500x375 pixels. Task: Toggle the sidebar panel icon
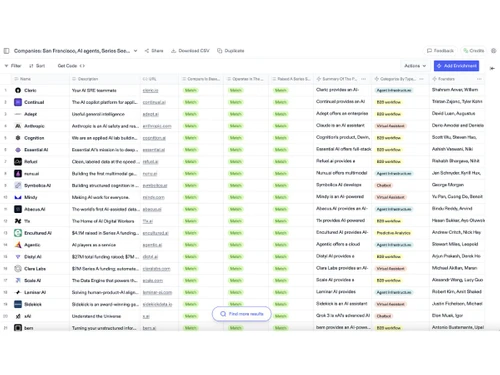(6, 51)
